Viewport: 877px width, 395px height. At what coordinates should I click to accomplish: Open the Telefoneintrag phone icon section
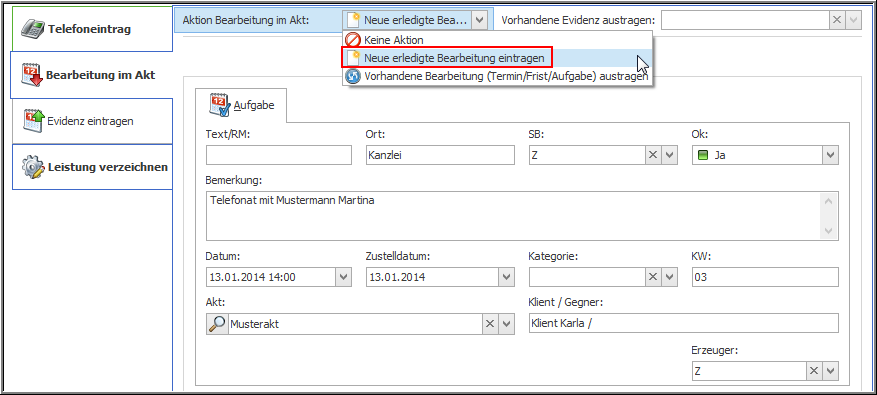[32, 29]
